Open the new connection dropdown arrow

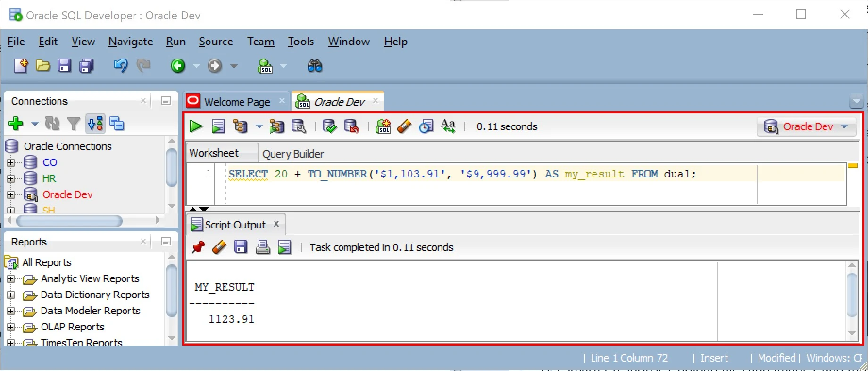(34, 124)
